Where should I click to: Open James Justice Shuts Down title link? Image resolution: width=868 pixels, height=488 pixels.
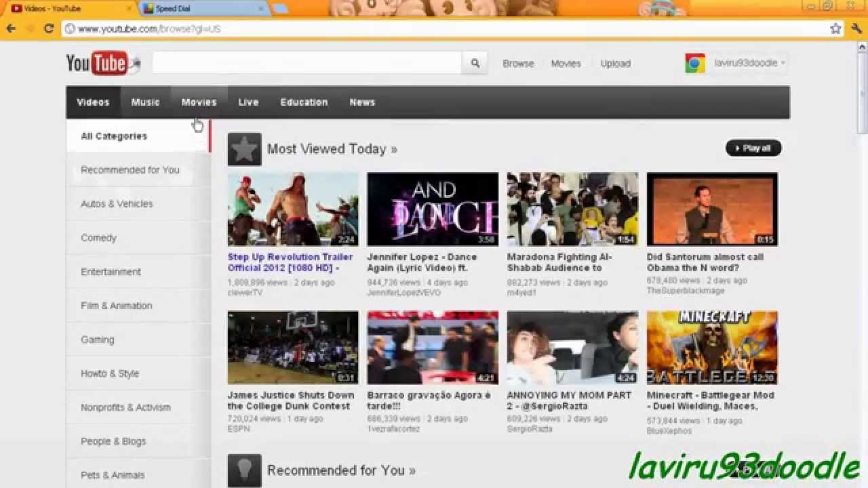[x=291, y=401]
